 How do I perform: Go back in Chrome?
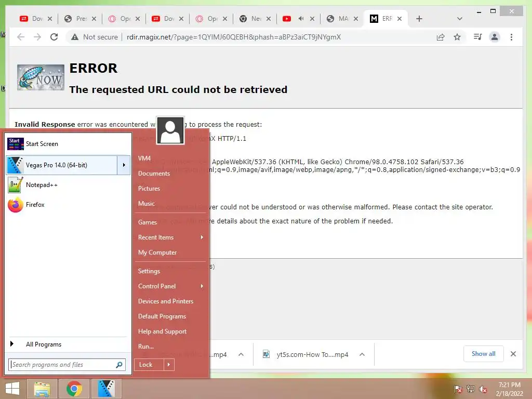coord(21,37)
